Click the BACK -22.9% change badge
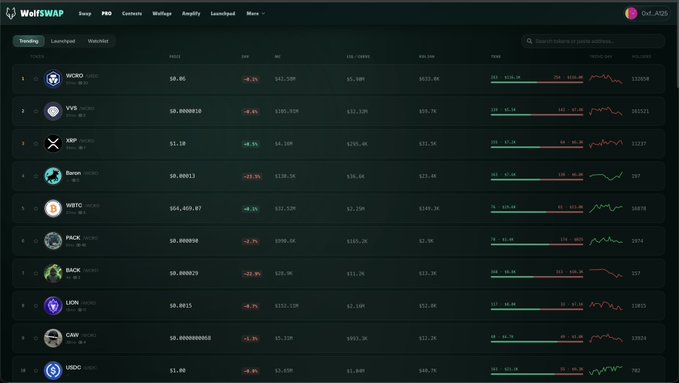Image resolution: width=679 pixels, height=383 pixels. point(252,274)
